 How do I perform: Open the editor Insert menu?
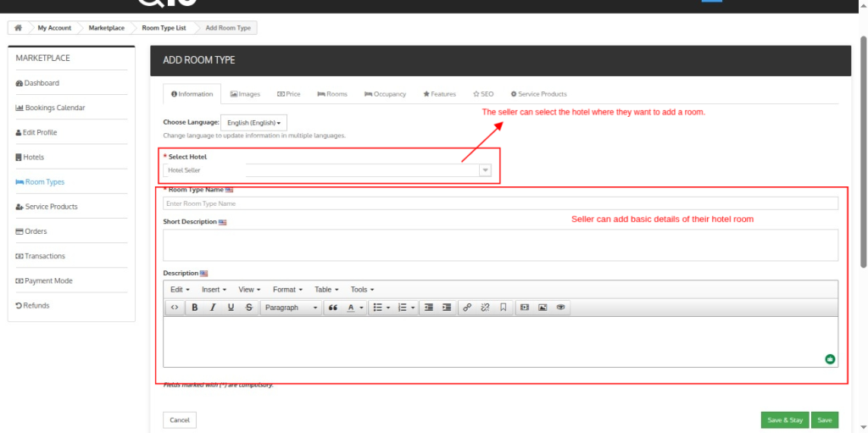[x=214, y=290]
